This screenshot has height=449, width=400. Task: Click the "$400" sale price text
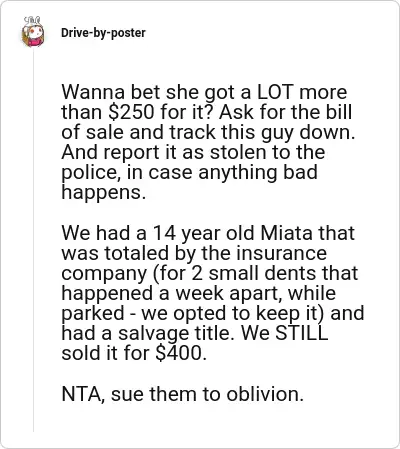181,353
